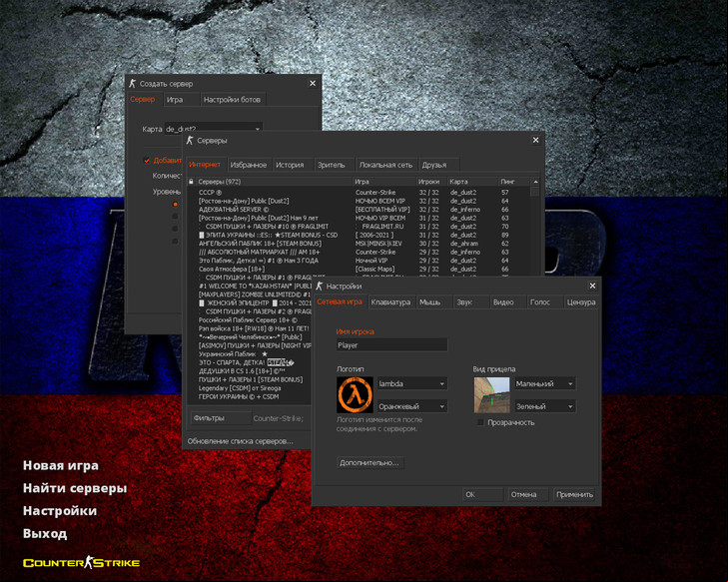Open the lambda logo dropdown
The image size is (728, 582).
click(x=412, y=383)
